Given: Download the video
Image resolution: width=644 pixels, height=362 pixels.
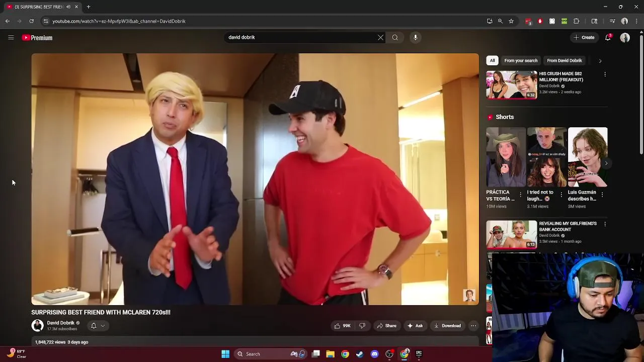Looking at the screenshot, I should coord(447,326).
